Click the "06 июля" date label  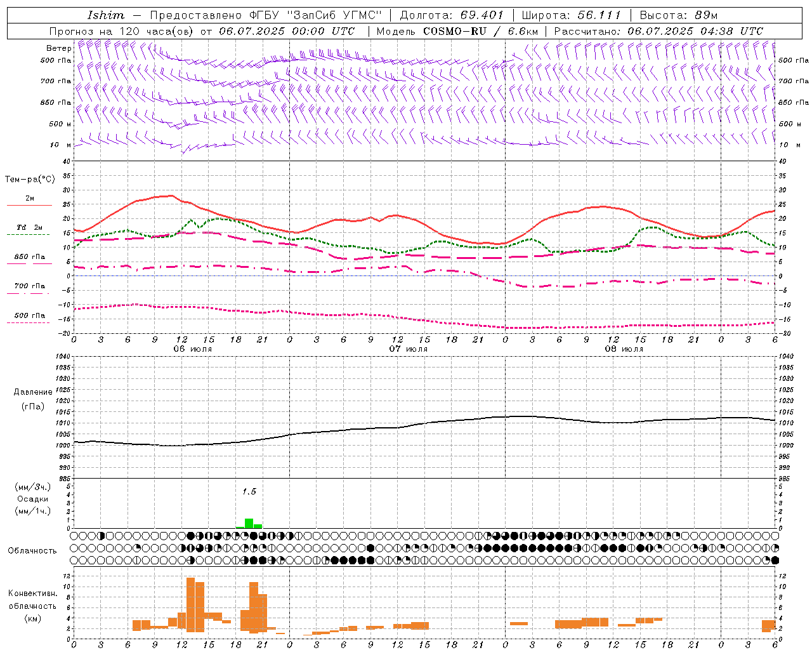tap(193, 349)
